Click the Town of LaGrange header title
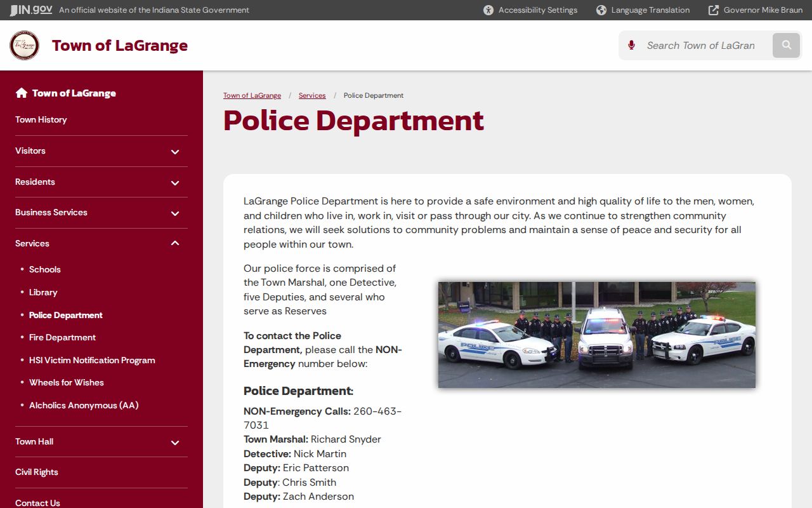The height and width of the screenshot is (508, 812). point(120,46)
